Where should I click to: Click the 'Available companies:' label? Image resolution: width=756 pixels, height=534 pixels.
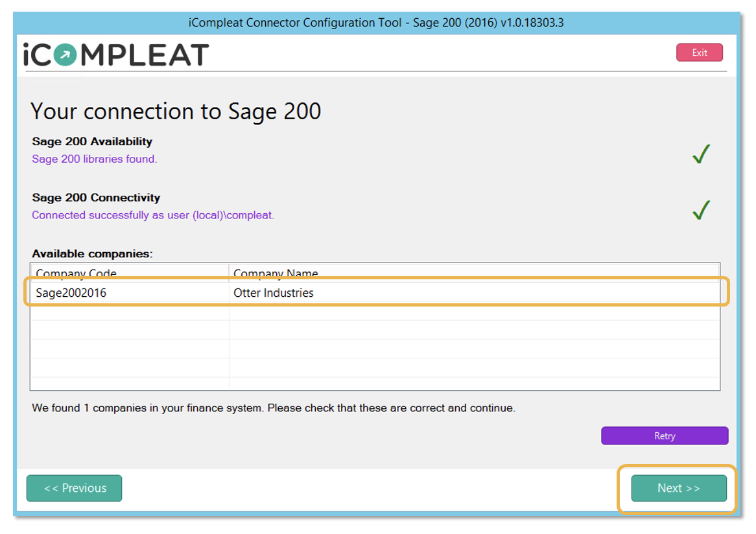click(92, 253)
